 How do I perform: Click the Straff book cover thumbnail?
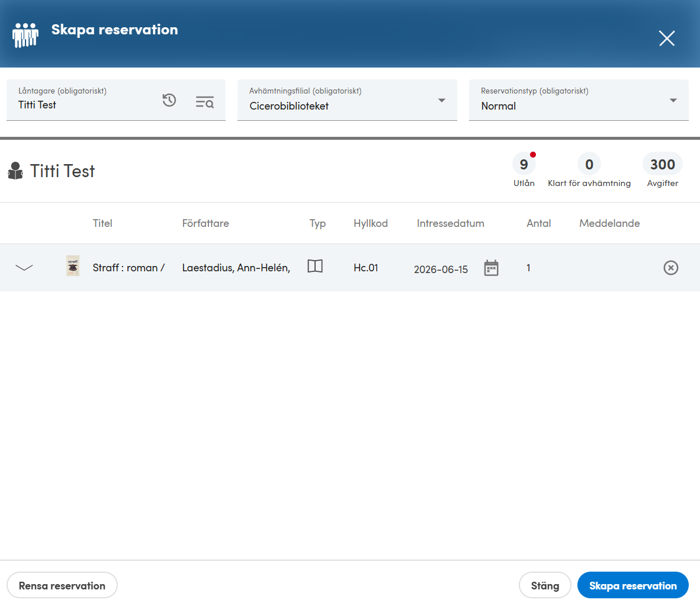(x=73, y=266)
